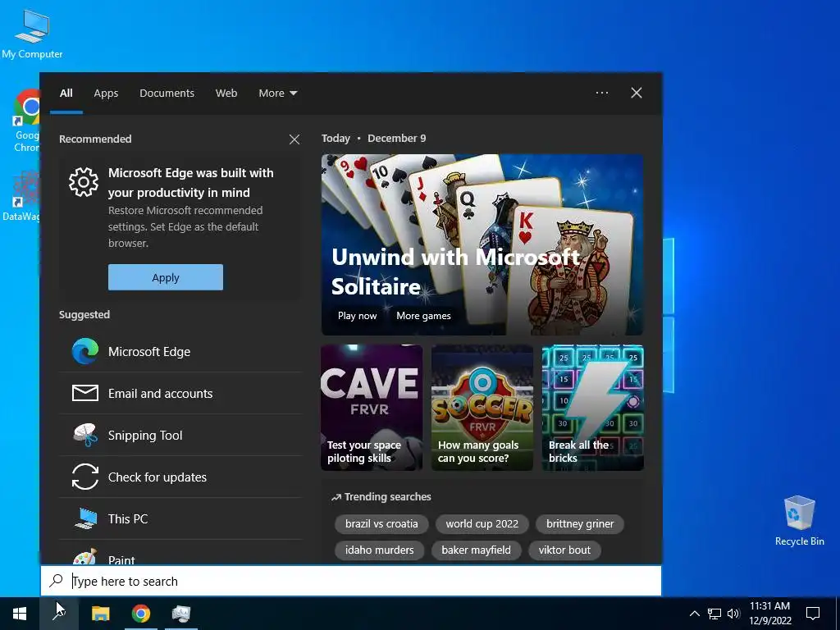The image size is (840, 630).
Task: Open computer app beside Chrome on taskbar
Action: coord(181,614)
